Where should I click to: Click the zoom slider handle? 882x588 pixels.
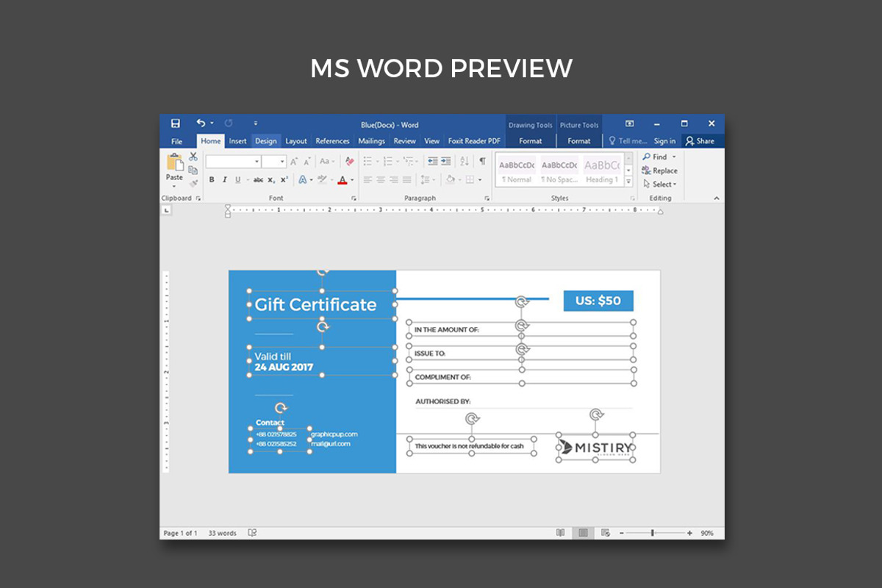653,533
